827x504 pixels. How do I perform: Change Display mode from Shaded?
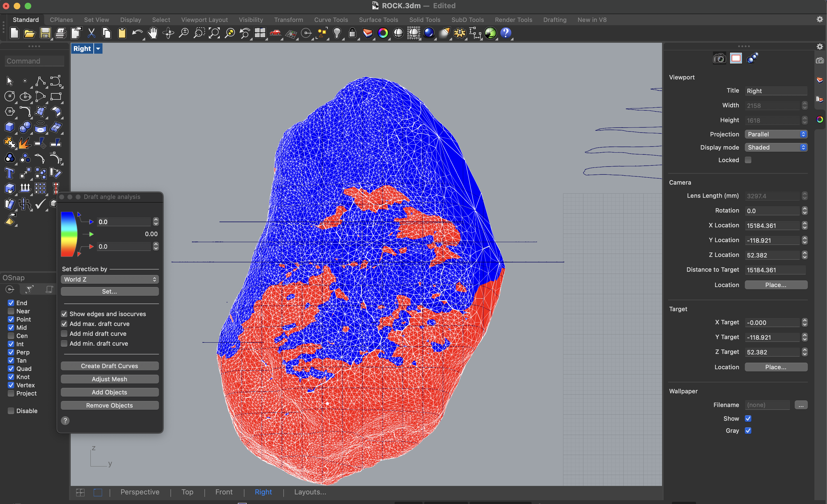776,147
